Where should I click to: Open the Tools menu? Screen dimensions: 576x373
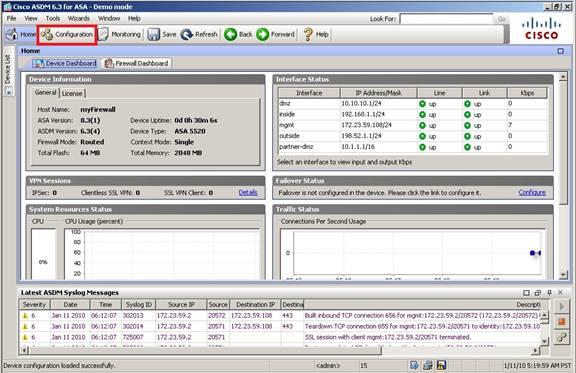[53, 18]
